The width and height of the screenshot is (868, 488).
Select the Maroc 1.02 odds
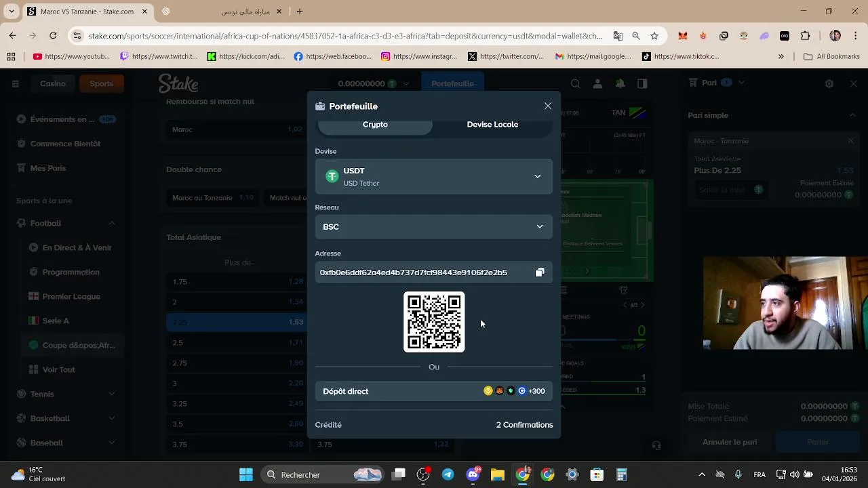coord(237,129)
